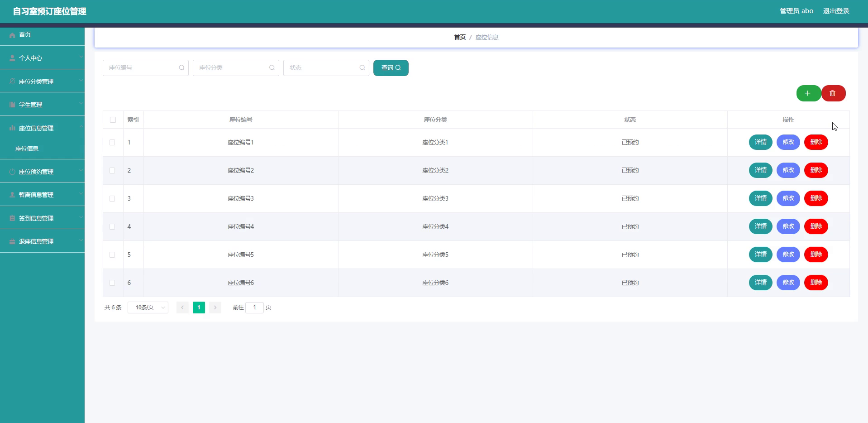Image resolution: width=868 pixels, height=423 pixels.
Task: Select the 座位信息 submenu item
Action: pyautogui.click(x=42, y=149)
